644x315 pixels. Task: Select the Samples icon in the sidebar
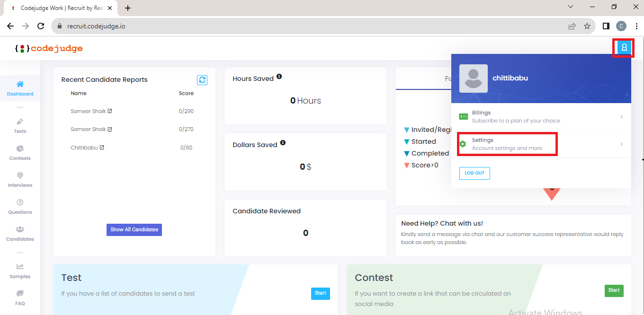(20, 270)
